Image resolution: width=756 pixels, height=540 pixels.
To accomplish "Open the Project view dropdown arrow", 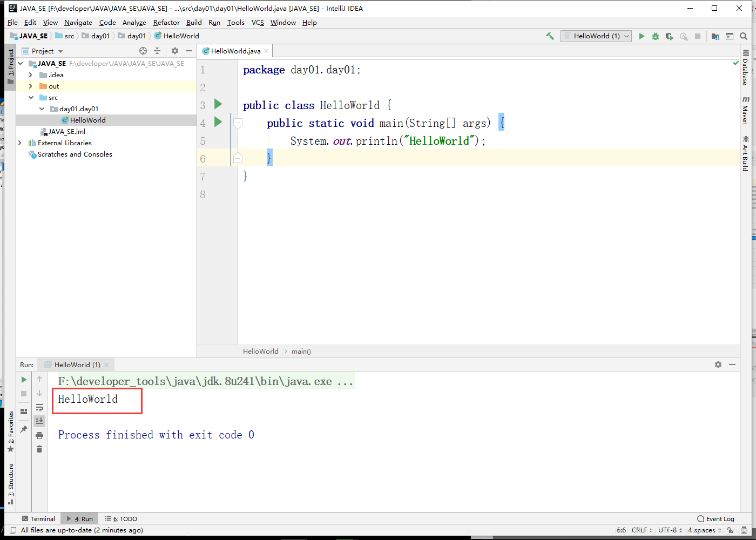I will pyautogui.click(x=60, y=51).
